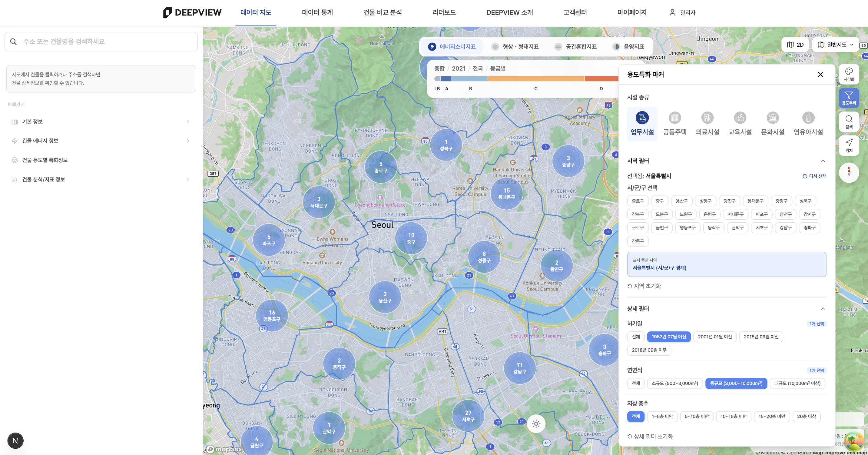Click the 마포구 cluster marker with 5
This screenshot has width=868, height=455.
(x=269, y=240)
